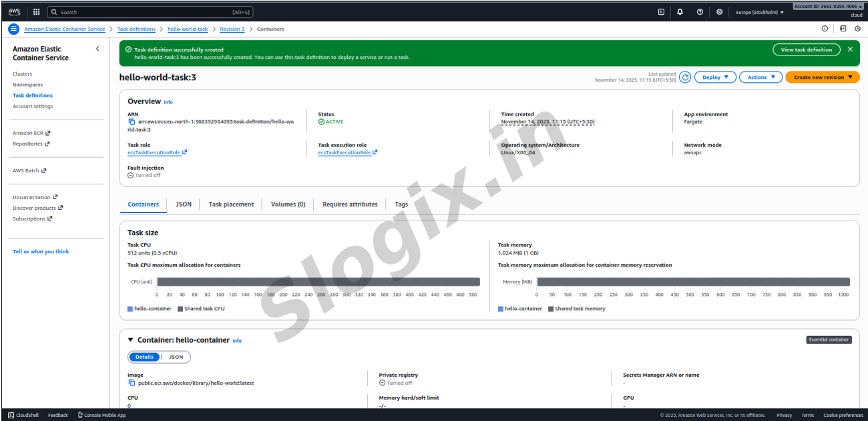Switch container view to JSON
This screenshot has width=868, height=421.
[176, 357]
